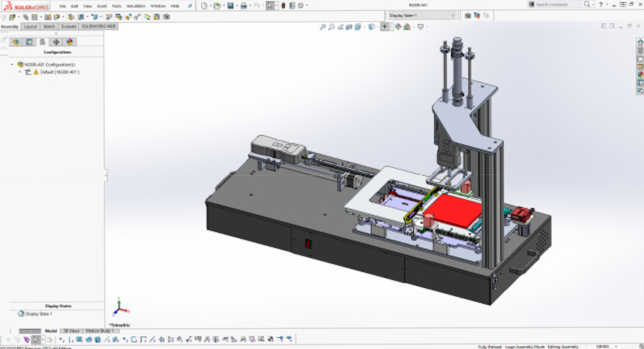Expand the Default configuration node
The height and width of the screenshot is (349, 644).
click(x=20, y=72)
